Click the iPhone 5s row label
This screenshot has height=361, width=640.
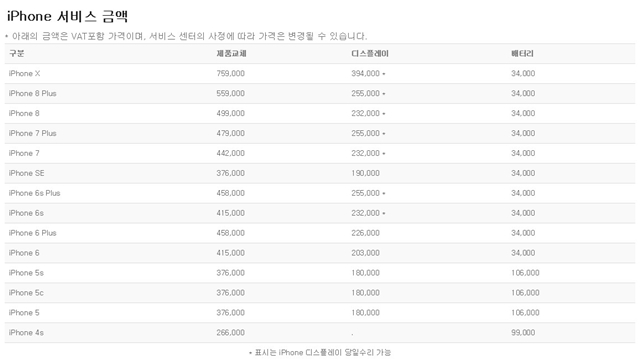[26, 273]
